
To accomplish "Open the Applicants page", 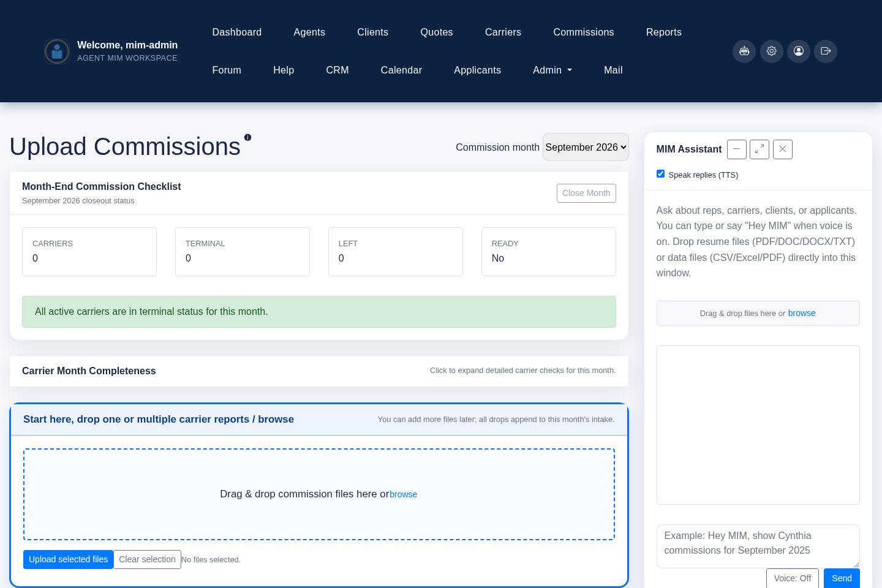I will point(477,70).
